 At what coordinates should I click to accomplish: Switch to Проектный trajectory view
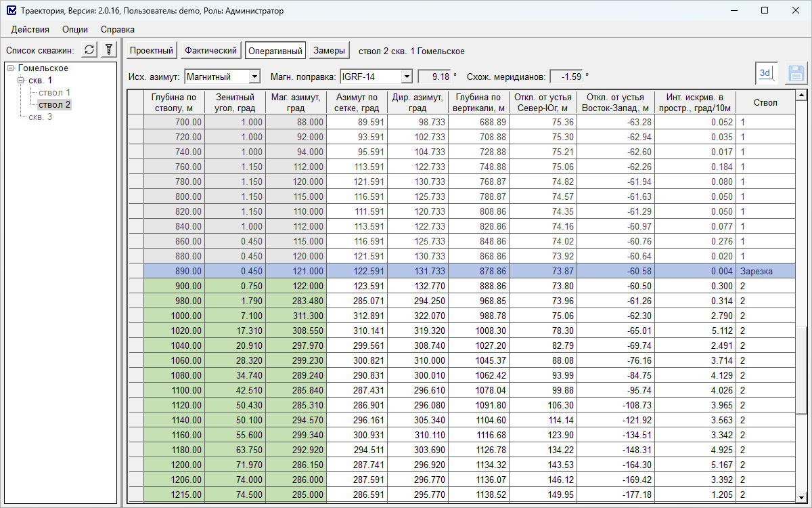pyautogui.click(x=152, y=50)
